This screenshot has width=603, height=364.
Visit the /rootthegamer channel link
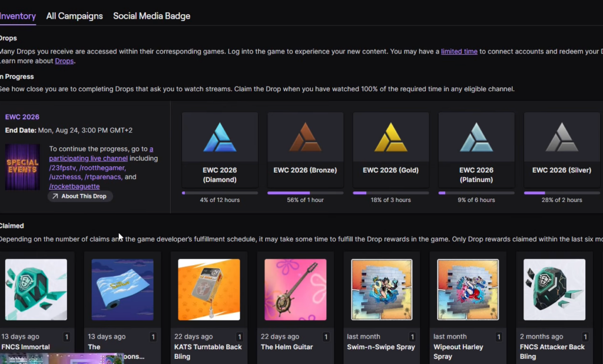(x=102, y=168)
